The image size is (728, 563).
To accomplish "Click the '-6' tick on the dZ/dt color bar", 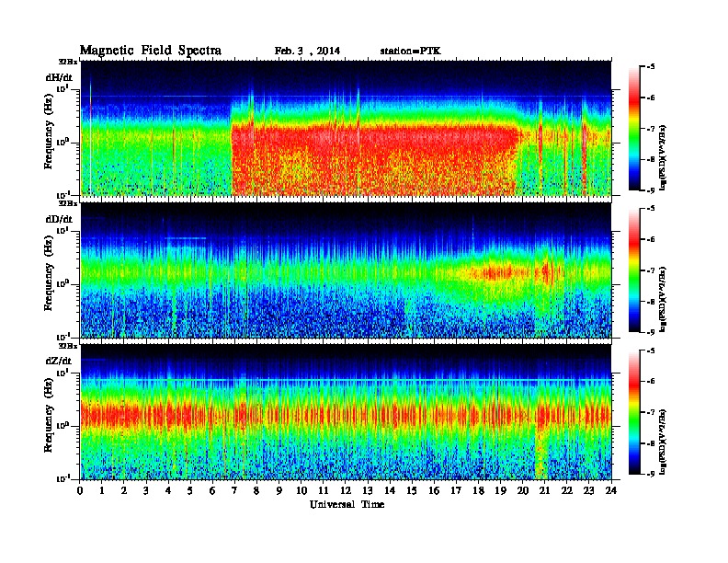I will (x=651, y=382).
